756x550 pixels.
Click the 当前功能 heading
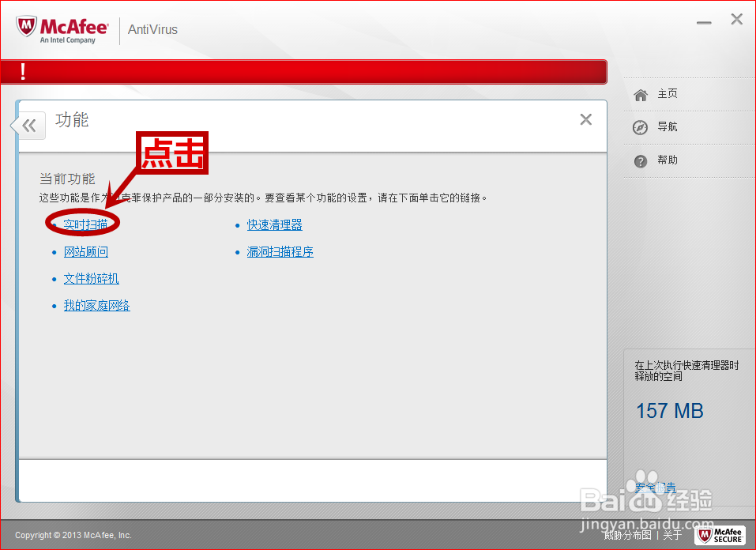[67, 179]
